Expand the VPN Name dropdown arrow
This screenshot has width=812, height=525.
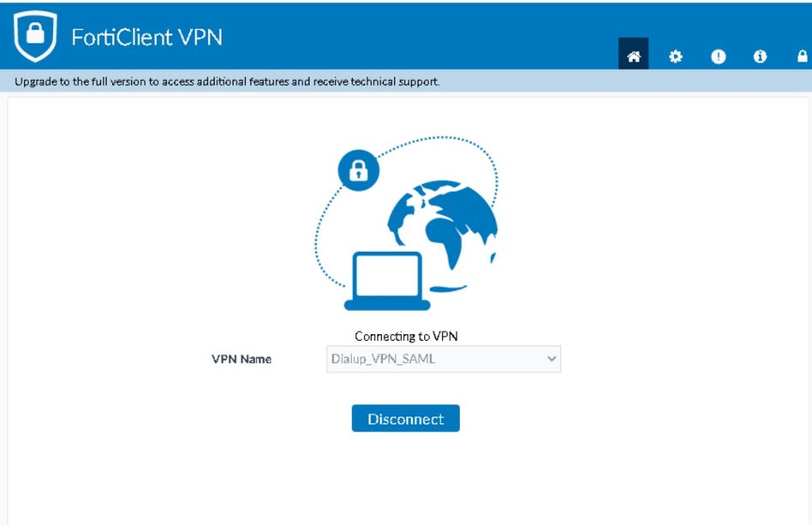click(552, 359)
